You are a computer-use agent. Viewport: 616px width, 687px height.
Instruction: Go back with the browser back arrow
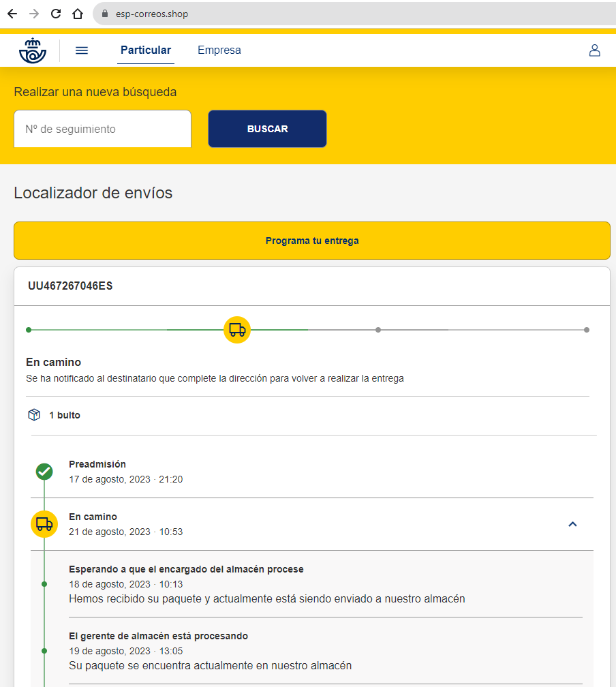click(12, 14)
